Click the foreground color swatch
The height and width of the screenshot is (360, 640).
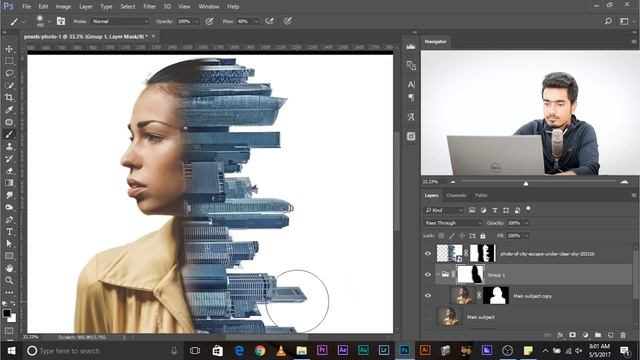click(7, 313)
